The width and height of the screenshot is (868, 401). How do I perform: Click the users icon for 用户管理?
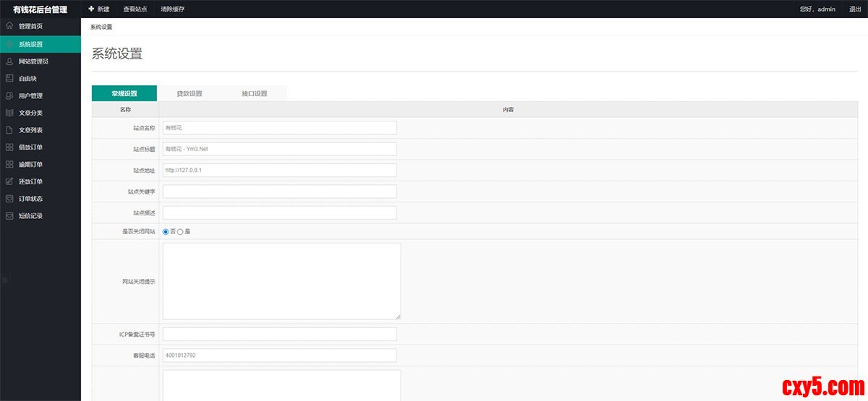click(x=9, y=95)
